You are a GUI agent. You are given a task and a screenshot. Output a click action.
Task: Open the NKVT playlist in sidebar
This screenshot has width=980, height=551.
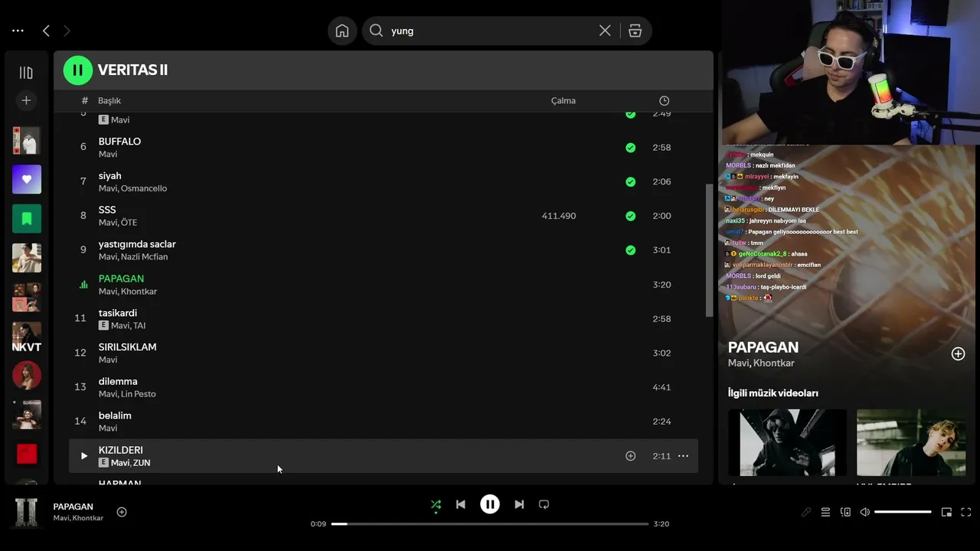[27, 336]
